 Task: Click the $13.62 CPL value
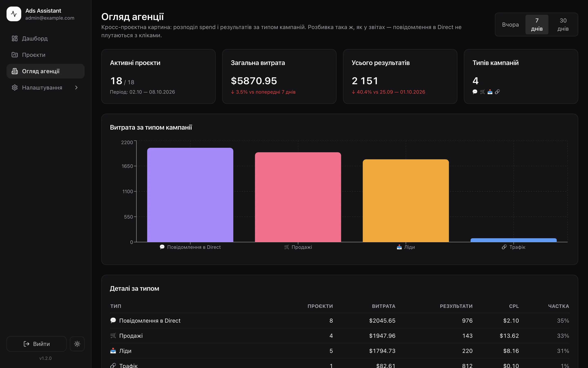509,336
